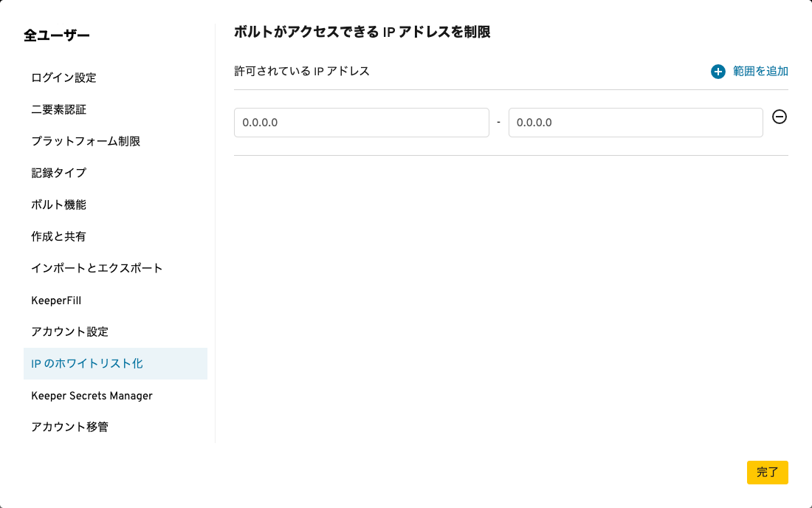This screenshot has width=812, height=508.
Task: Select KeeperFill in the sidebar
Action: point(56,301)
